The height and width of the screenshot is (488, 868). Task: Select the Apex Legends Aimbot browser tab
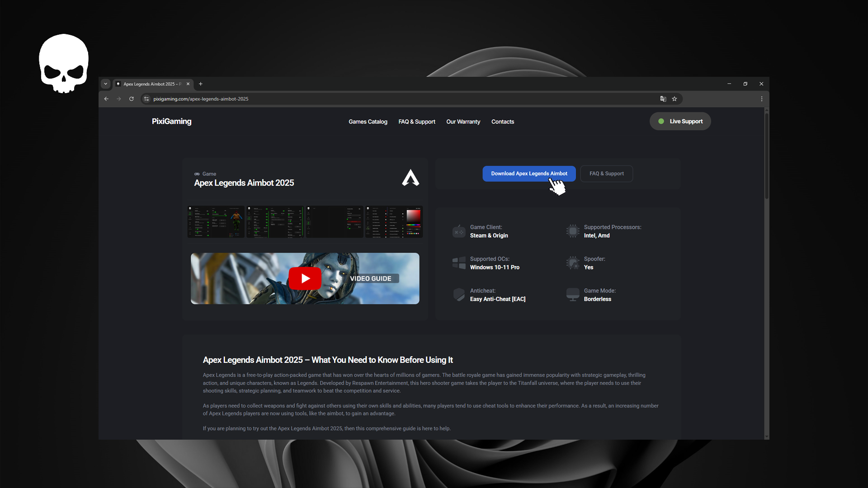click(153, 84)
